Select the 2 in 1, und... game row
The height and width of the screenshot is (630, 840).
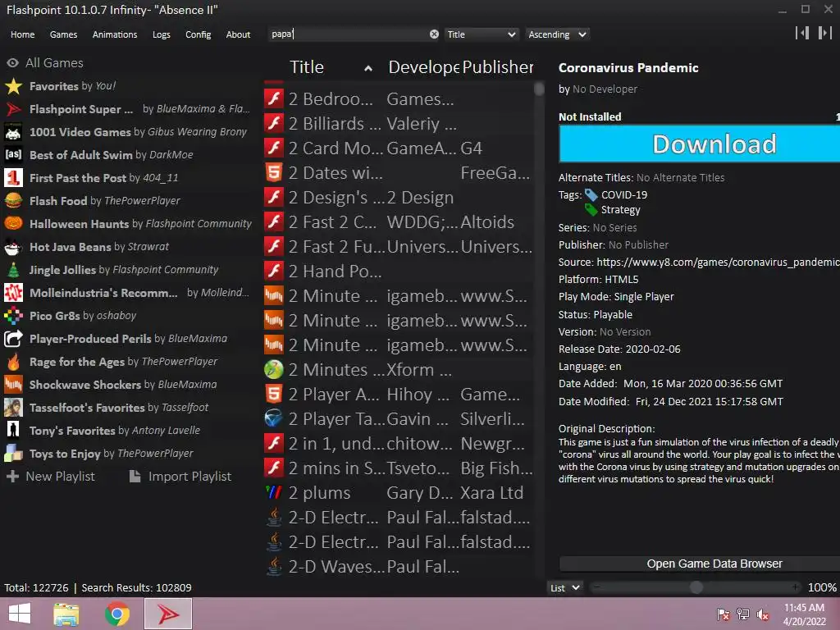(399, 444)
